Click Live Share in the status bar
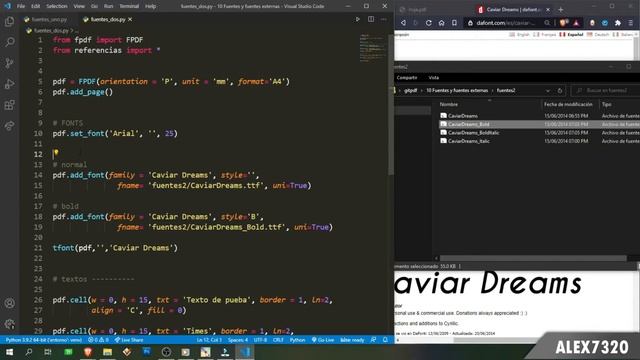This screenshot has width=640, height=360. (129, 340)
